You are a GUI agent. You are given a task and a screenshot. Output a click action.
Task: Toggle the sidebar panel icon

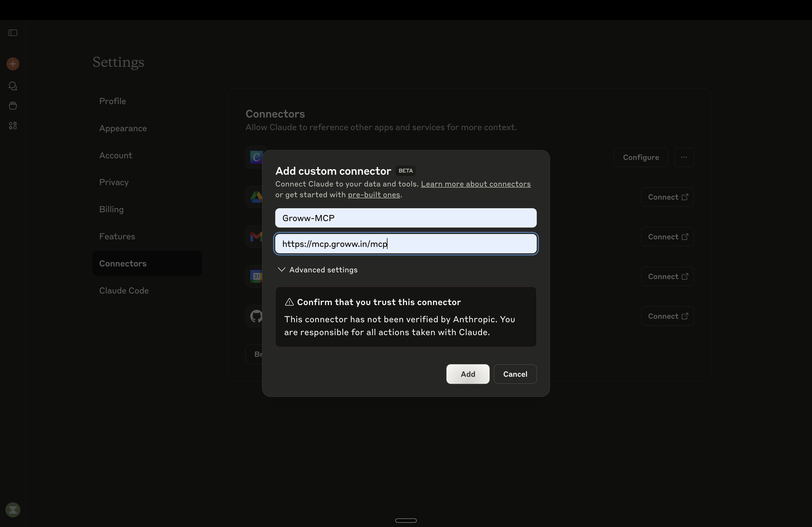coord(13,33)
